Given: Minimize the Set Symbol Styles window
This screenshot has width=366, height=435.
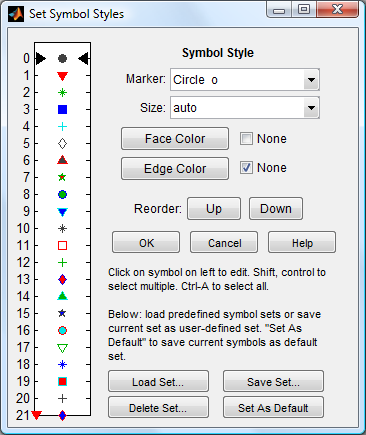Looking at the screenshot, I should [x=279, y=9].
